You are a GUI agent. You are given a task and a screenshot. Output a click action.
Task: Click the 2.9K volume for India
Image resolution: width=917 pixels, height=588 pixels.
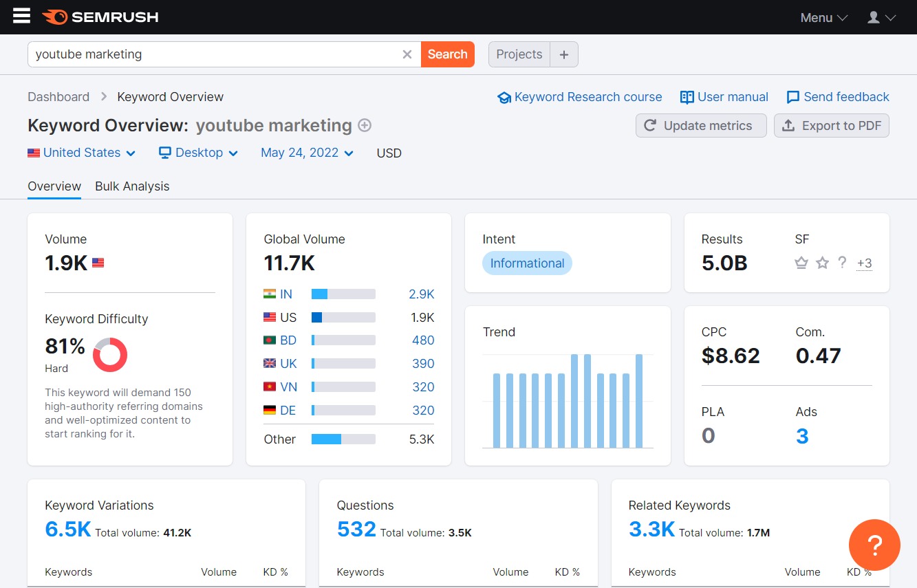click(422, 294)
